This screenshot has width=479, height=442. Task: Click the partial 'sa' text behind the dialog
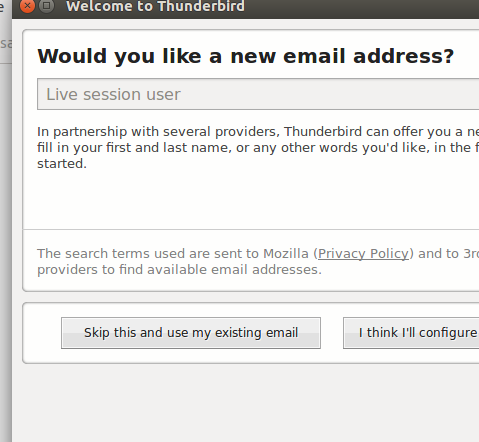pyautogui.click(x=6, y=43)
